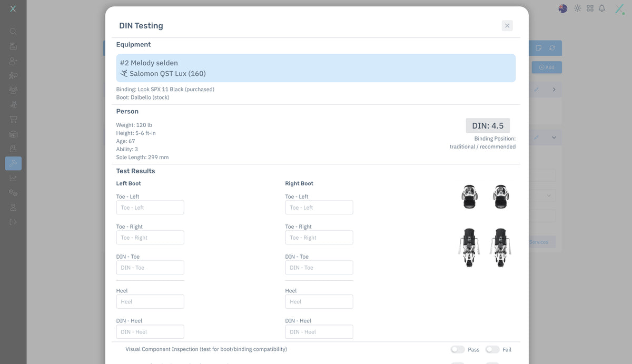Viewport: 632px width, 364px height.
Task: Enable Pass for Visual Component Inspection
Action: pyautogui.click(x=457, y=349)
